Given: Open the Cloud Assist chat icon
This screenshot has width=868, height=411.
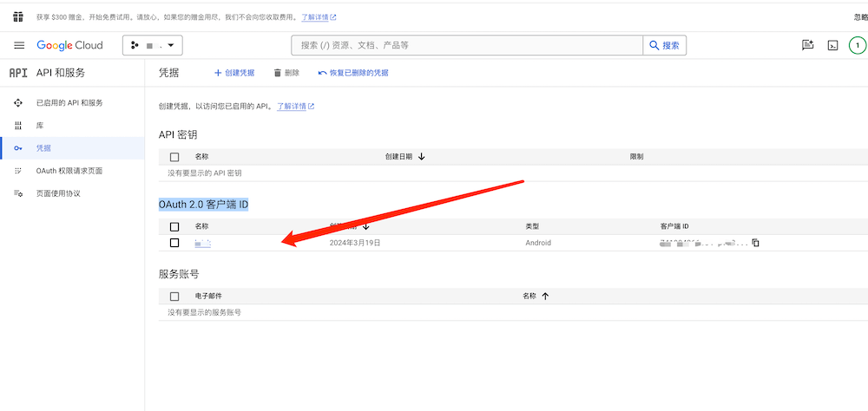Looking at the screenshot, I should point(807,45).
